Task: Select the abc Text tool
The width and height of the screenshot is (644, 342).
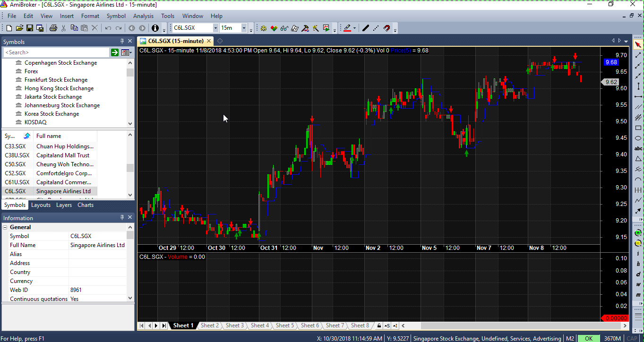Action: 638,148
